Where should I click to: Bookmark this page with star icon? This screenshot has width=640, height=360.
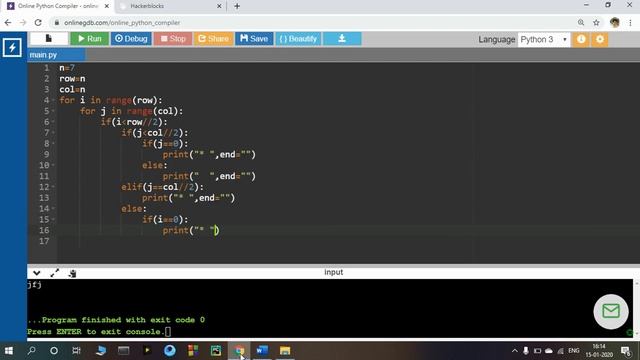[596, 23]
